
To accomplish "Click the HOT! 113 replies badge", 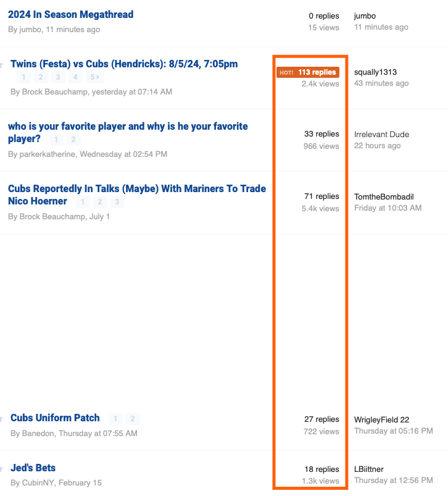I will pos(307,72).
